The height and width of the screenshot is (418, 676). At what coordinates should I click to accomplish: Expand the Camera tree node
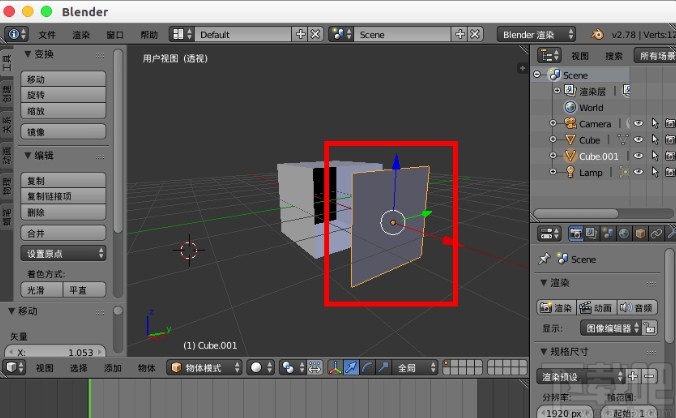click(x=553, y=123)
